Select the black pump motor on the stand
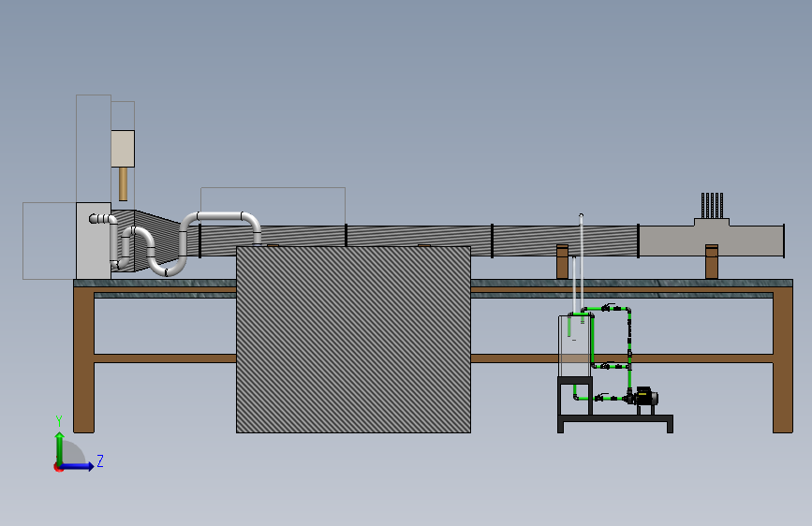 [x=646, y=397]
